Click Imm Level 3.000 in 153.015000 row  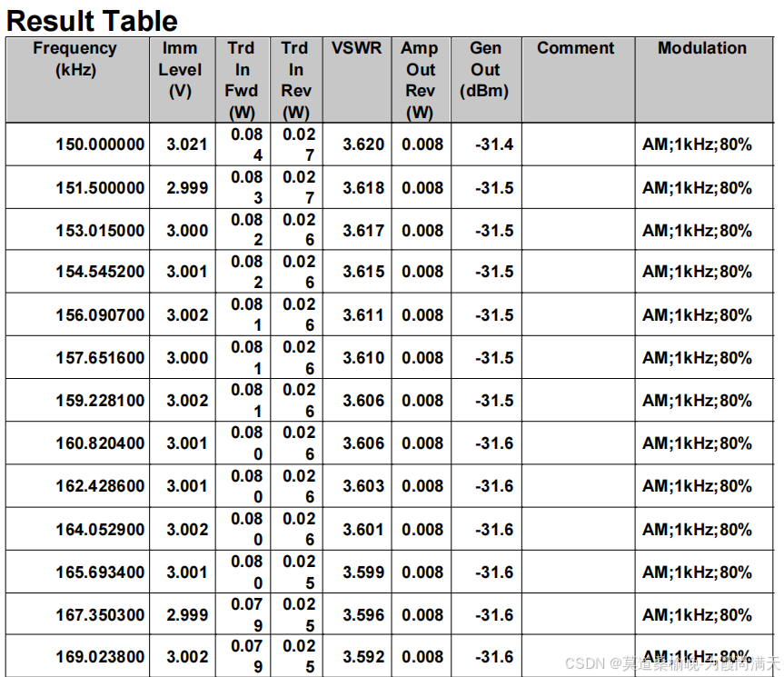point(187,231)
